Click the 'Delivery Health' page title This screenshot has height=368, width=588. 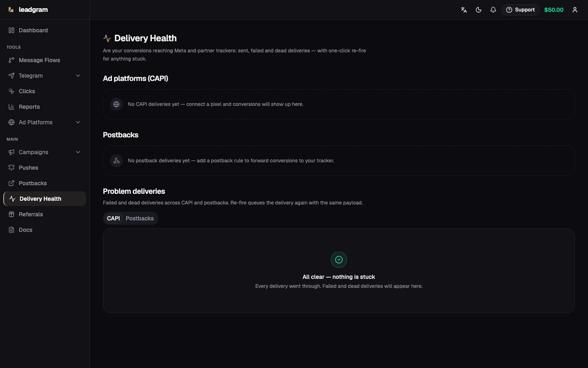coord(145,38)
